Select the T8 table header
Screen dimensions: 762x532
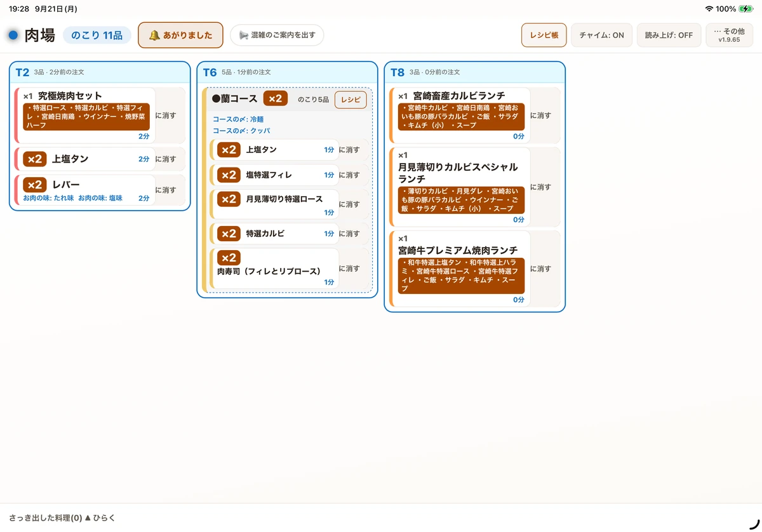pos(474,72)
